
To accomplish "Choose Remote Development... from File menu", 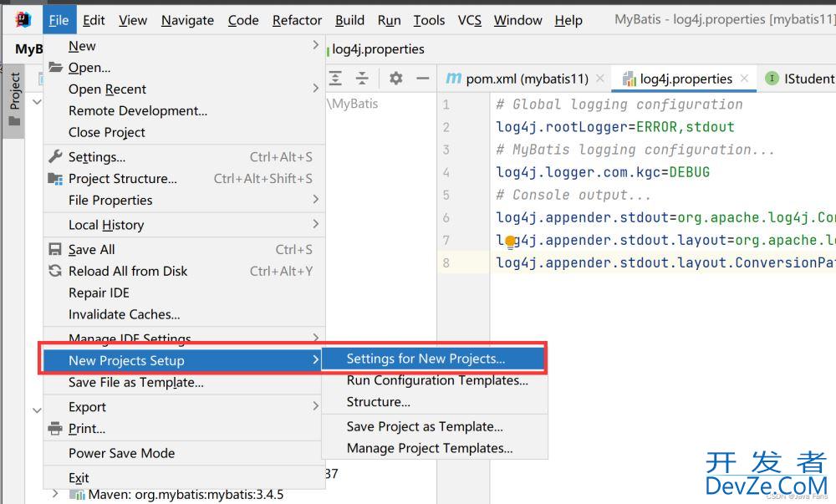I will [x=184, y=110].
